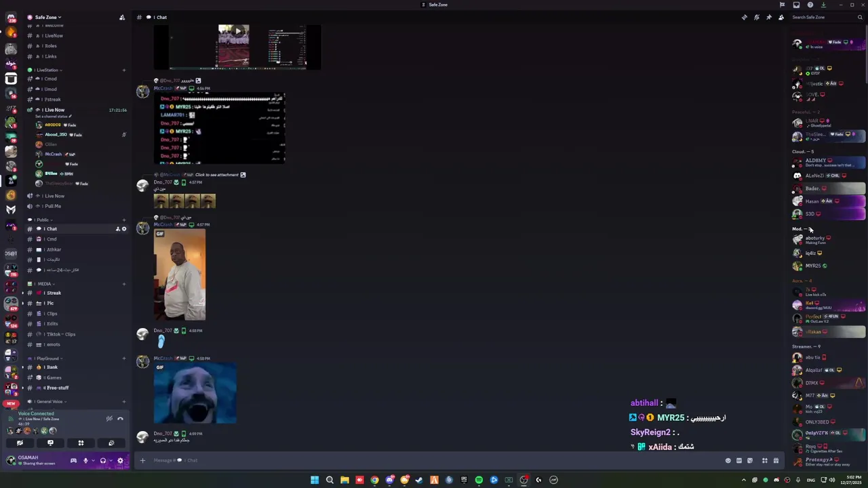
Task: Open the apps launcher icon in message bar
Action: (x=765, y=460)
